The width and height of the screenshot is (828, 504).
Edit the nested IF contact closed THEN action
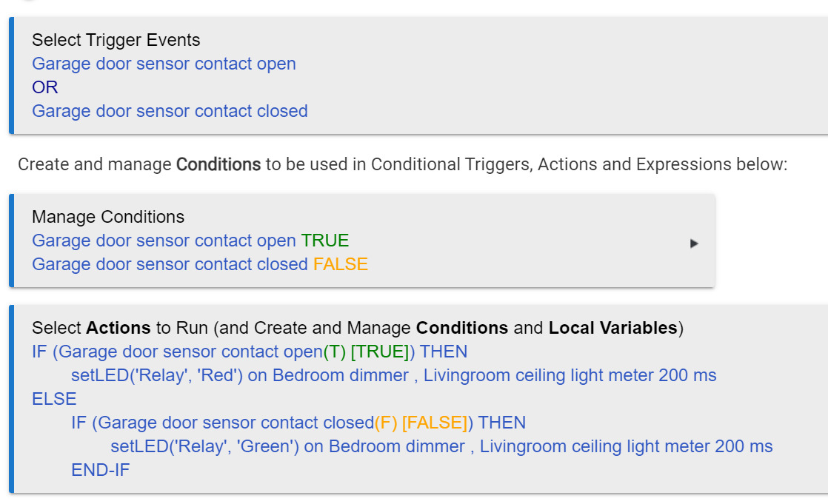pos(298,423)
